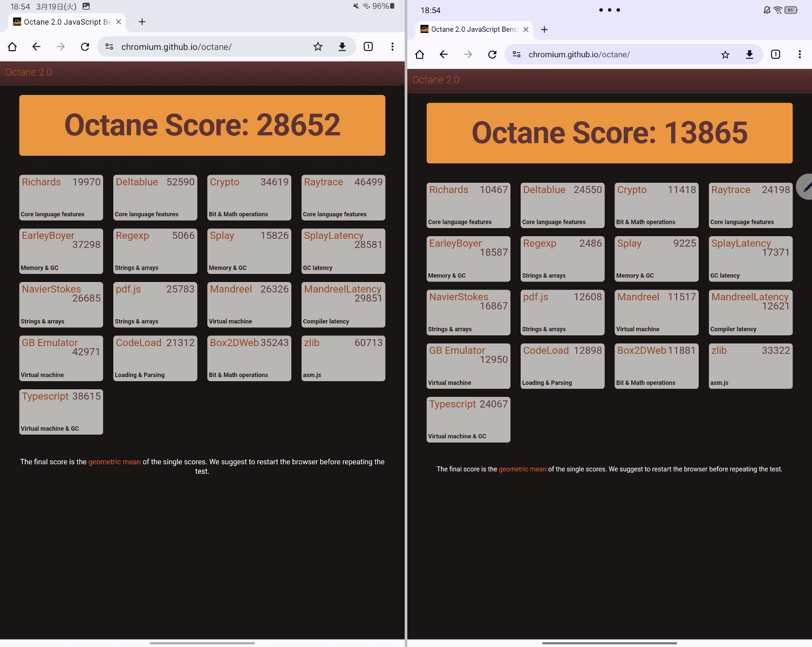Tap the stylus pen floating tool on the right edge

coord(806,187)
